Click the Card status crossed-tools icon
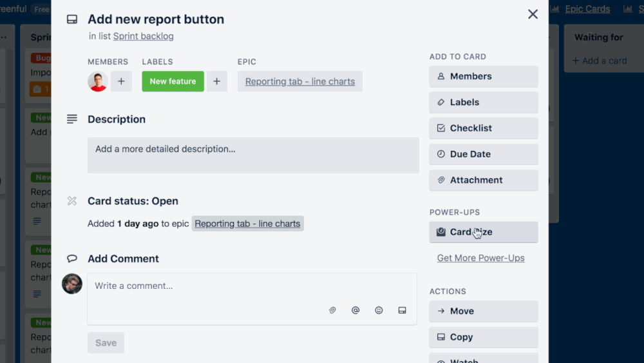The height and width of the screenshot is (363, 644). coord(72,201)
